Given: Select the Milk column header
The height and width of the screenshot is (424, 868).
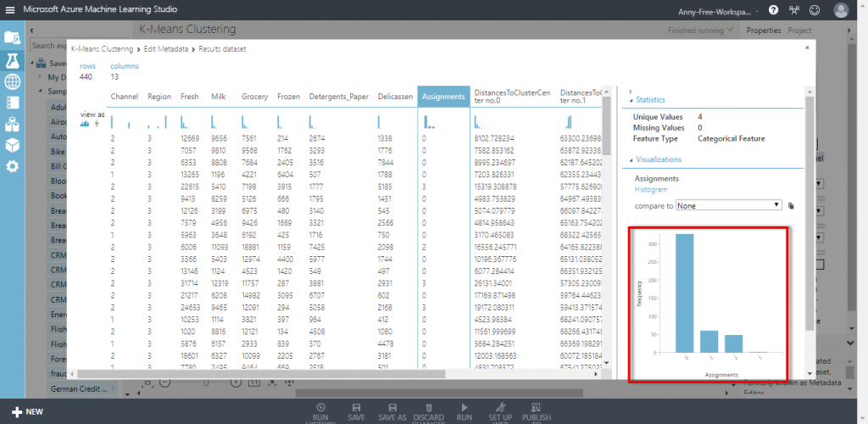Looking at the screenshot, I should pos(218,97).
